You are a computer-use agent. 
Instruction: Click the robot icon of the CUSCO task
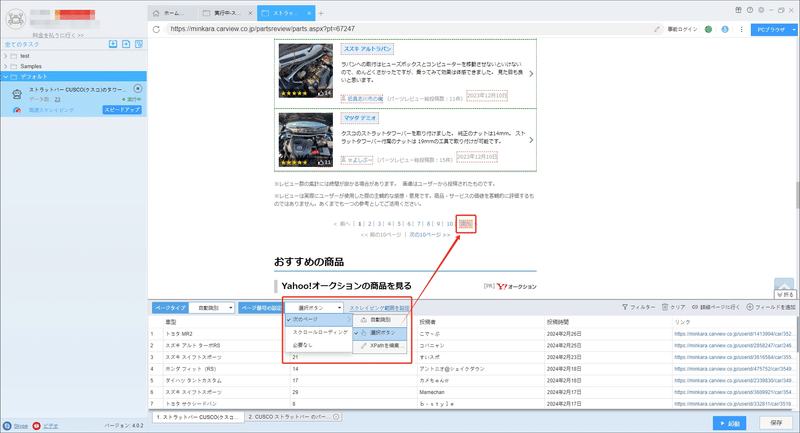(x=17, y=94)
